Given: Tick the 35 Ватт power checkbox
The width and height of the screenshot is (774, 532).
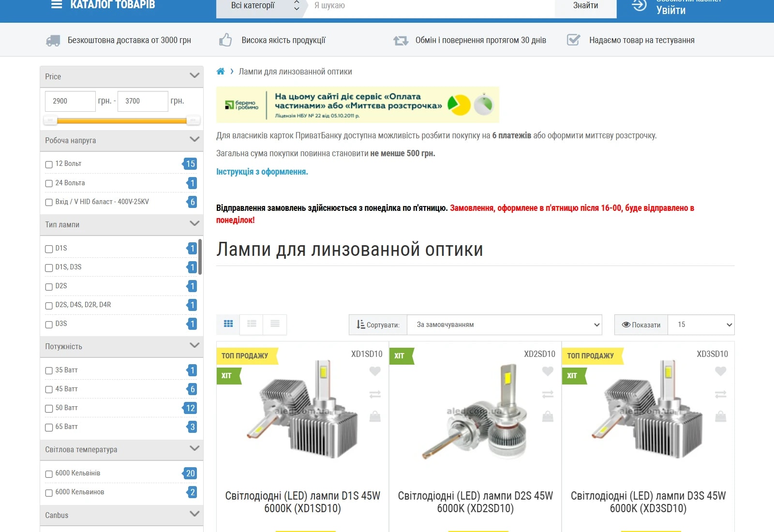Looking at the screenshot, I should (x=49, y=370).
